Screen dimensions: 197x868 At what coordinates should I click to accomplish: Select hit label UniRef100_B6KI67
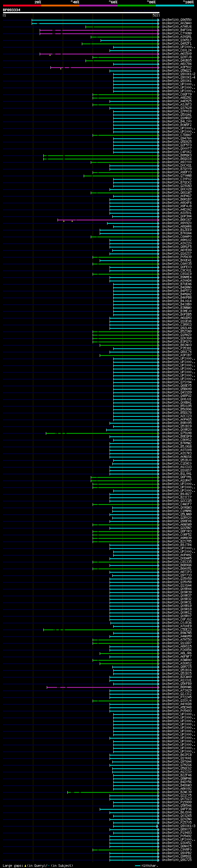176,220
